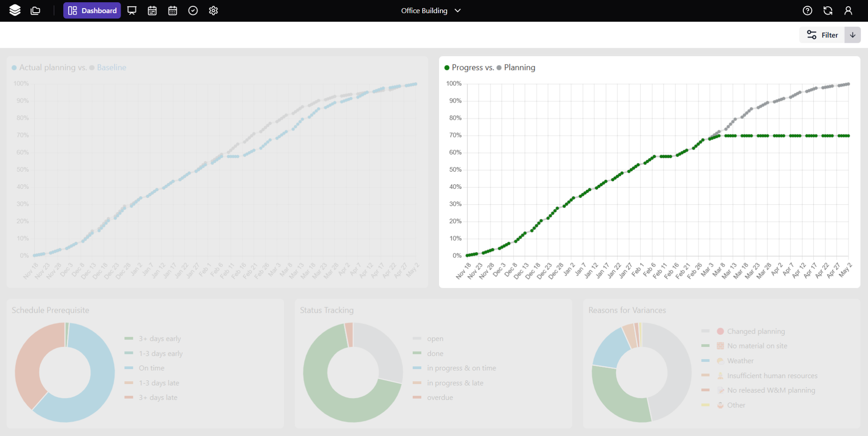Screen dimensions: 868x436
Task: Open the checkmark circle tasks icon
Action: [193, 10]
